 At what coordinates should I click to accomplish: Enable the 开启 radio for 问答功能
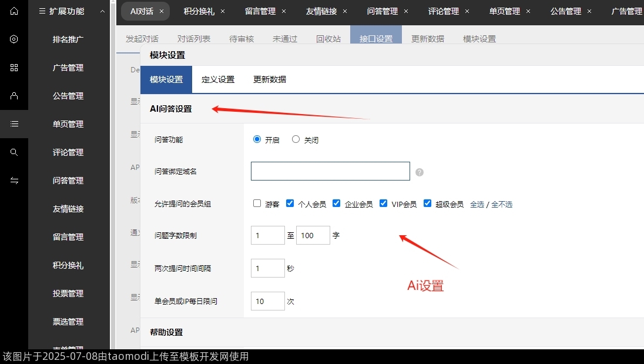pyautogui.click(x=257, y=139)
